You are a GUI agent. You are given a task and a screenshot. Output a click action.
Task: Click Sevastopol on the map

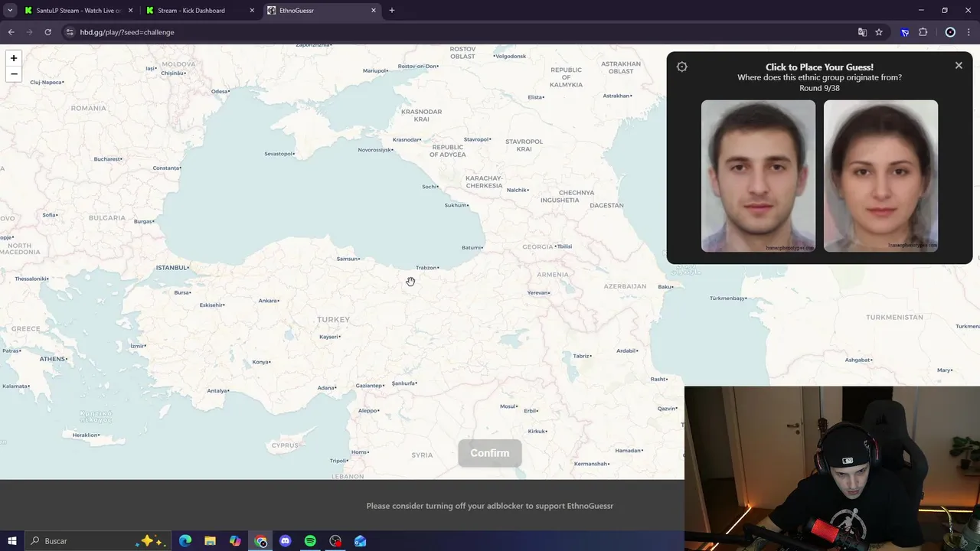pyautogui.click(x=279, y=154)
